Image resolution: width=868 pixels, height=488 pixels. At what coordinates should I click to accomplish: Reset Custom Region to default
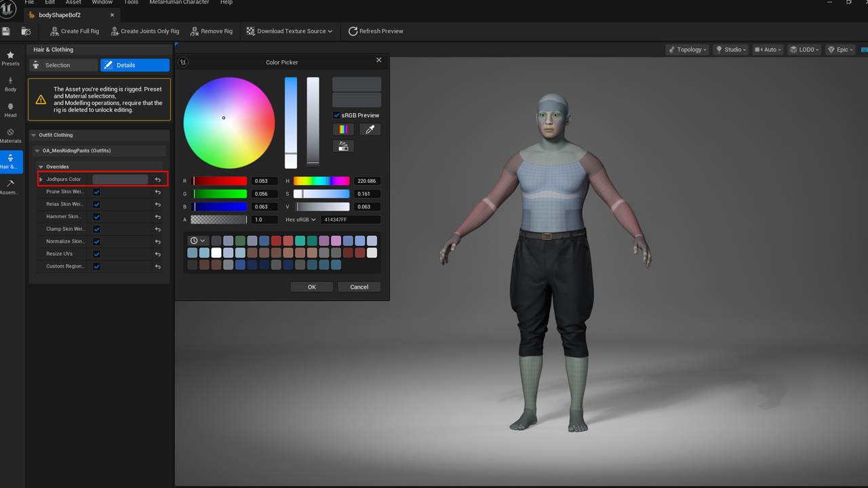[158, 266]
